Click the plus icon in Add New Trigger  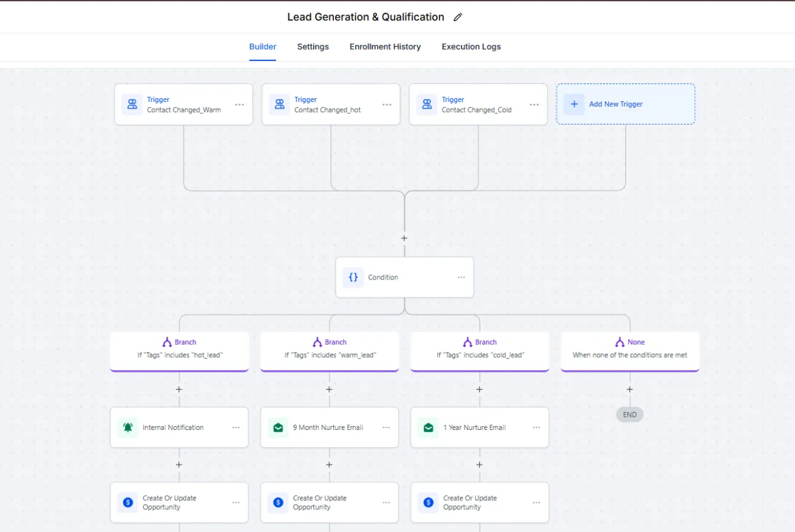574,104
